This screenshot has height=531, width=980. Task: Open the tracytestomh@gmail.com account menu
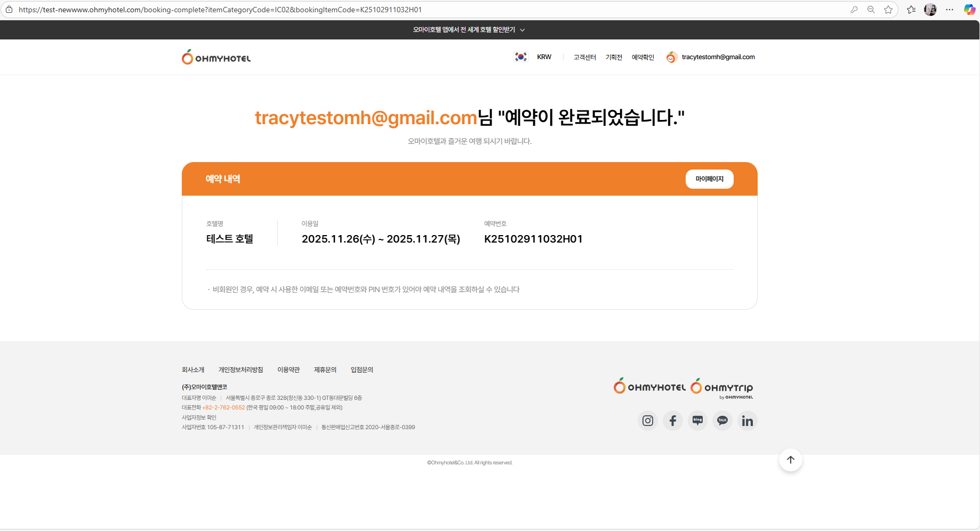[718, 57]
